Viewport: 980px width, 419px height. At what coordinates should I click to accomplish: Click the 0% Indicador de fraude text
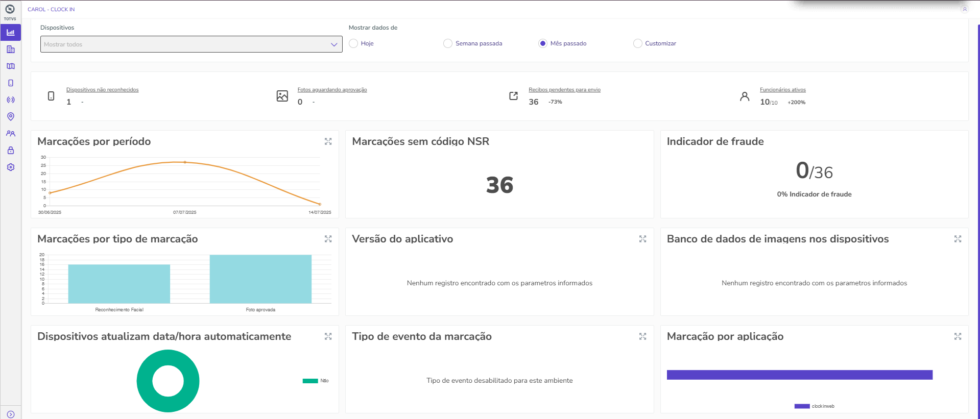click(x=814, y=194)
